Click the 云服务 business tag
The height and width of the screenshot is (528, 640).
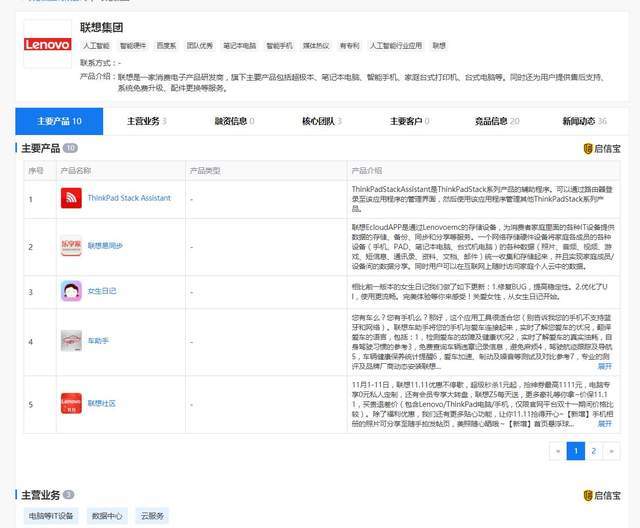point(152,516)
